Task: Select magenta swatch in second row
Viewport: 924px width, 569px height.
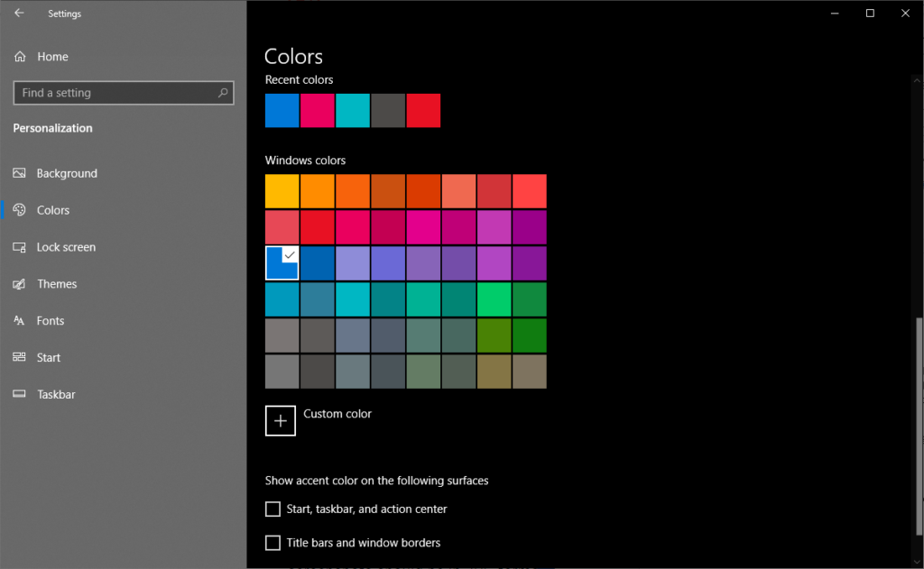Action: [423, 226]
